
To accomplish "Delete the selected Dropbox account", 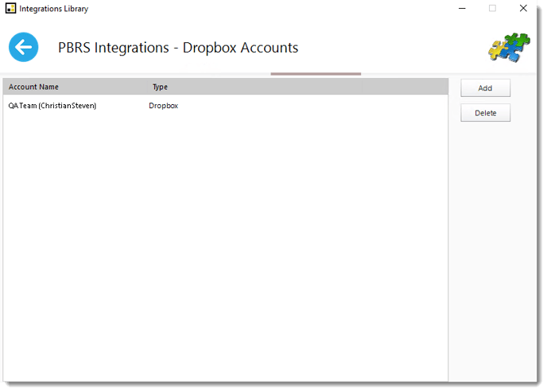I will click(x=485, y=113).
